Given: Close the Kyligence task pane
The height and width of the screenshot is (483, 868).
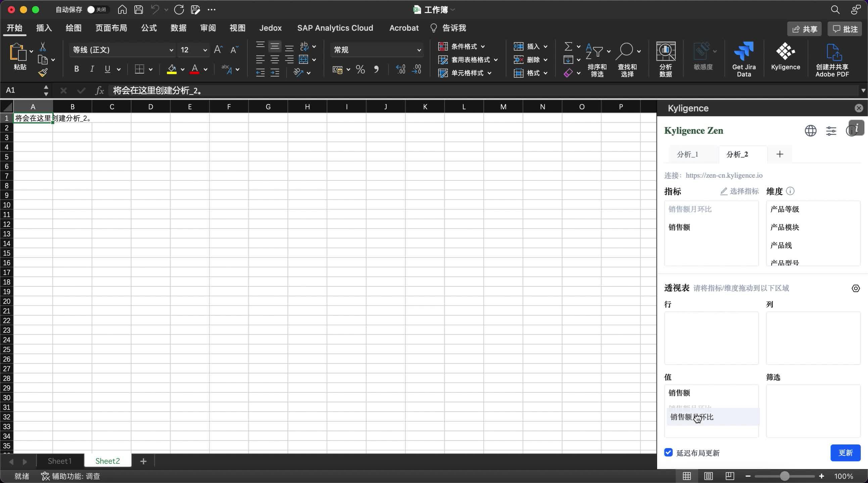Looking at the screenshot, I should [x=859, y=108].
